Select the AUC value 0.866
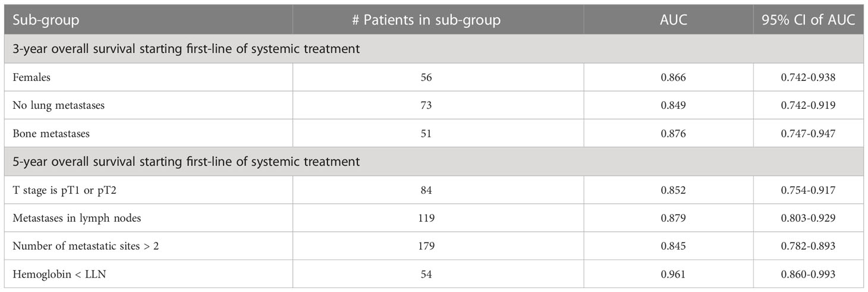The image size is (868, 292). [674, 77]
